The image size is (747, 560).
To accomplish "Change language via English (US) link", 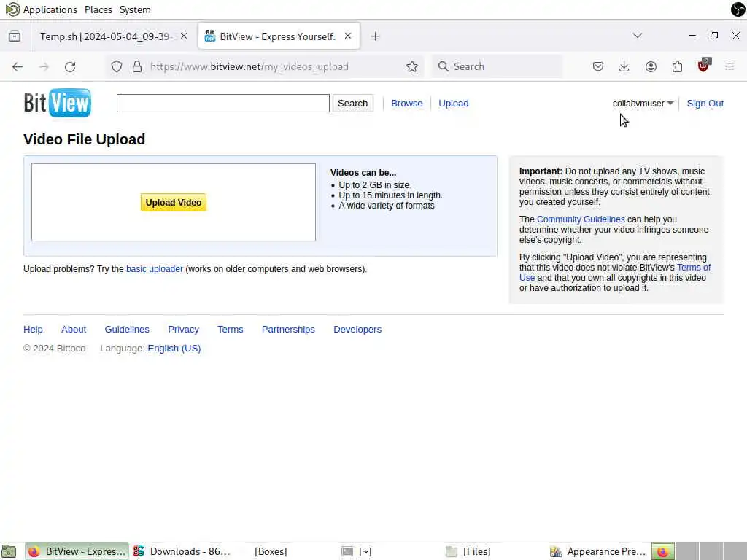I will point(174,349).
